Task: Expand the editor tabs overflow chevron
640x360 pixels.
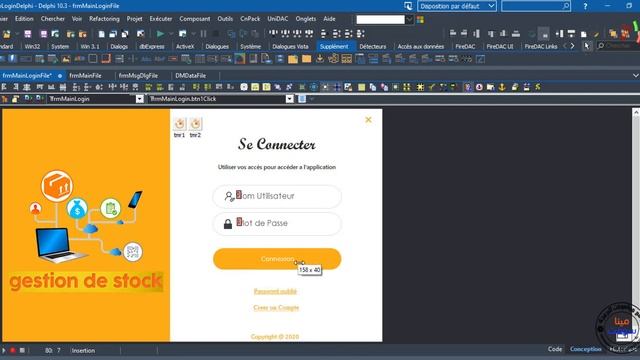Action: [635, 76]
